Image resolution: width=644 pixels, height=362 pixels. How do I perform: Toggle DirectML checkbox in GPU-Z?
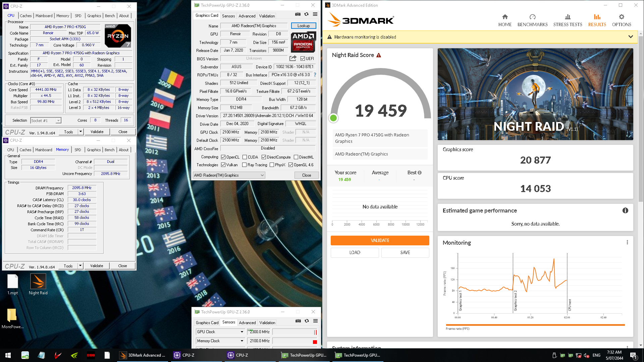[296, 157]
